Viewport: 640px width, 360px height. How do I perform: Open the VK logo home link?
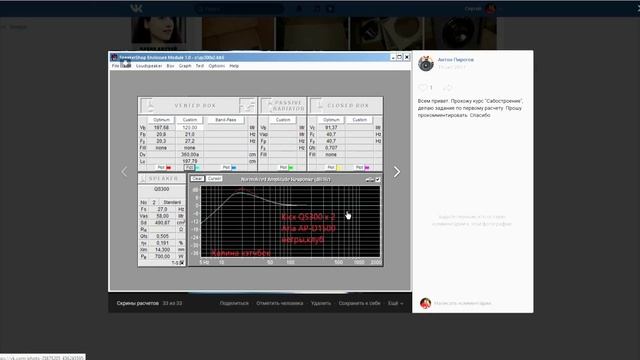tap(136, 8)
